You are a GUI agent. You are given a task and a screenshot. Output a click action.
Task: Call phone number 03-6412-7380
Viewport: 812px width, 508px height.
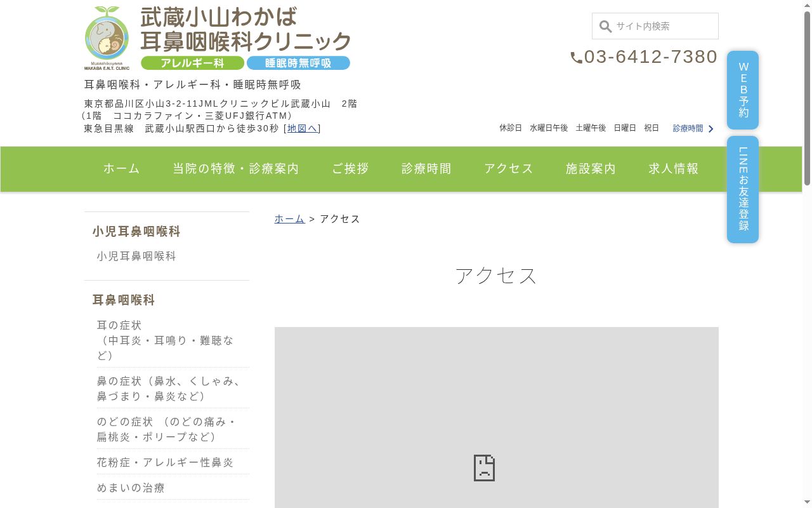coord(650,57)
